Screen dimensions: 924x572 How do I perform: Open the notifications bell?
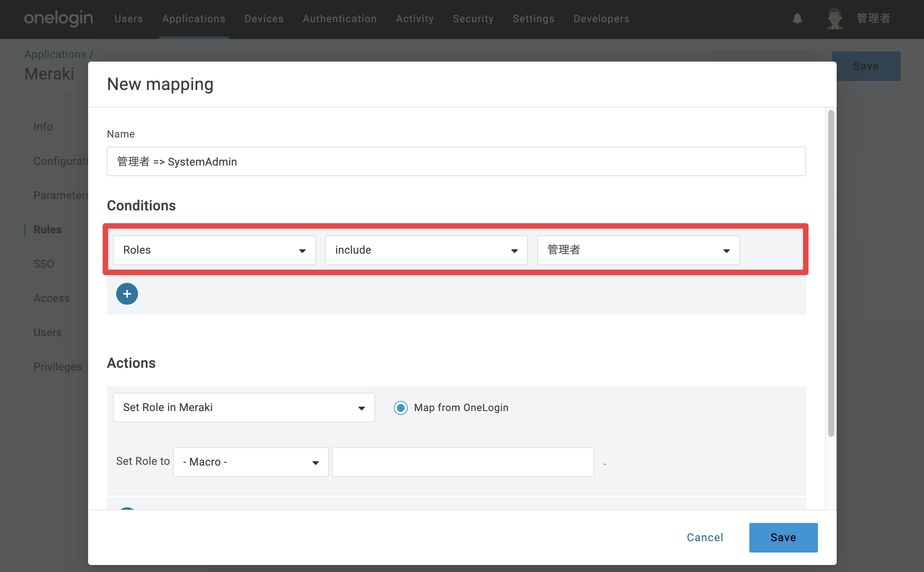(797, 18)
